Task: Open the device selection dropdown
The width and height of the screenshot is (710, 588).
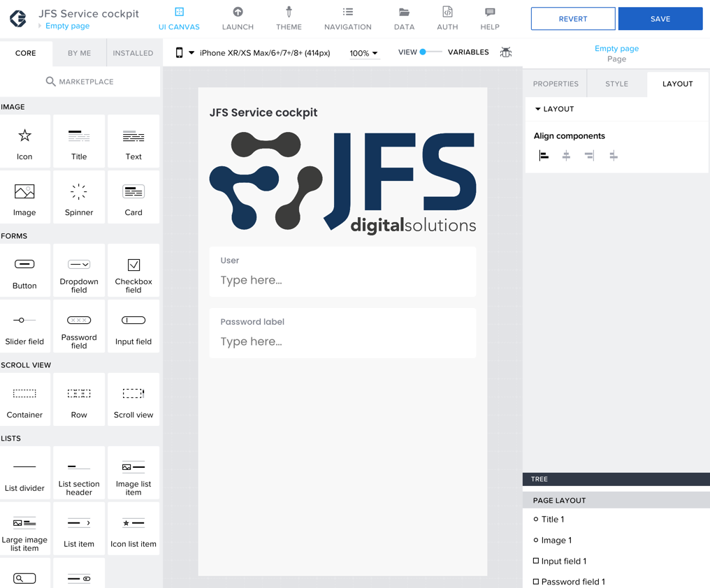Action: 191,53
